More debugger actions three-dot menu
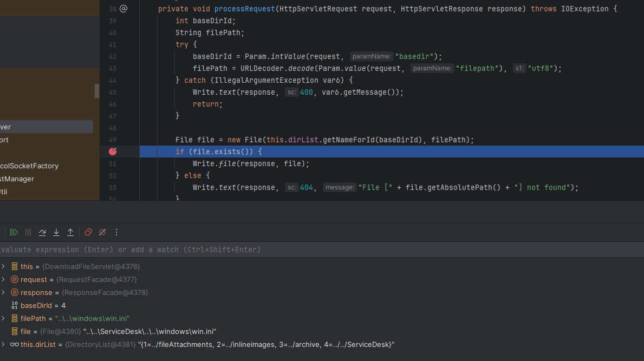Viewport: 644px width, 361px height. 116,232
